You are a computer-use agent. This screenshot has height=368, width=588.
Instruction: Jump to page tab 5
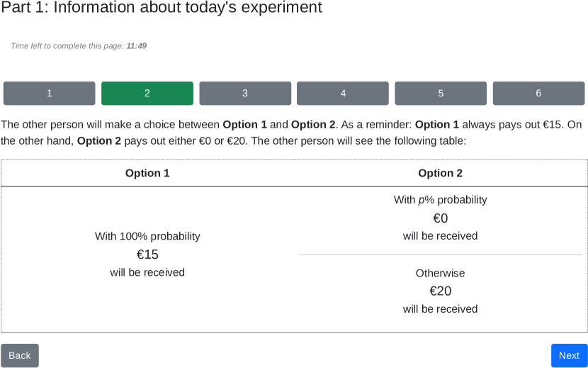pos(441,93)
